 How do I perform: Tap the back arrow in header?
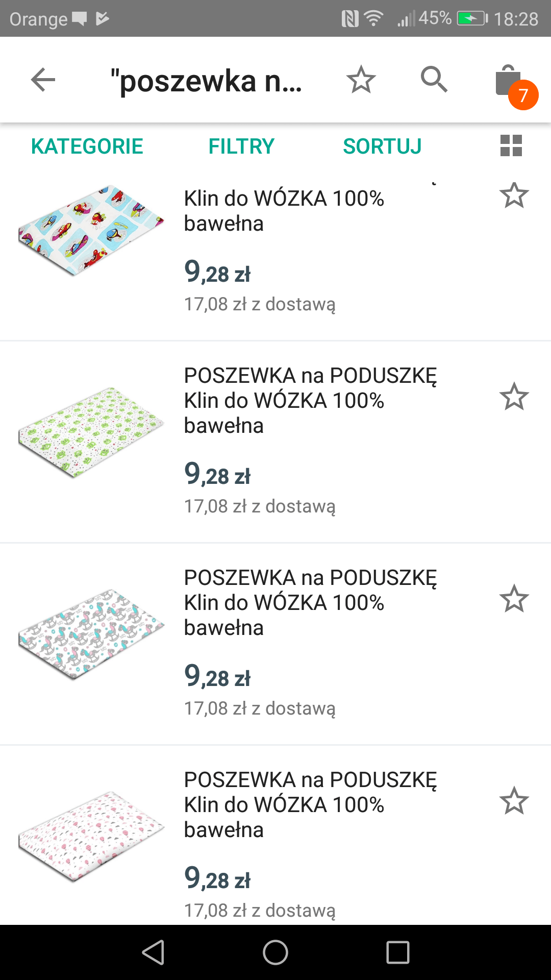(43, 80)
